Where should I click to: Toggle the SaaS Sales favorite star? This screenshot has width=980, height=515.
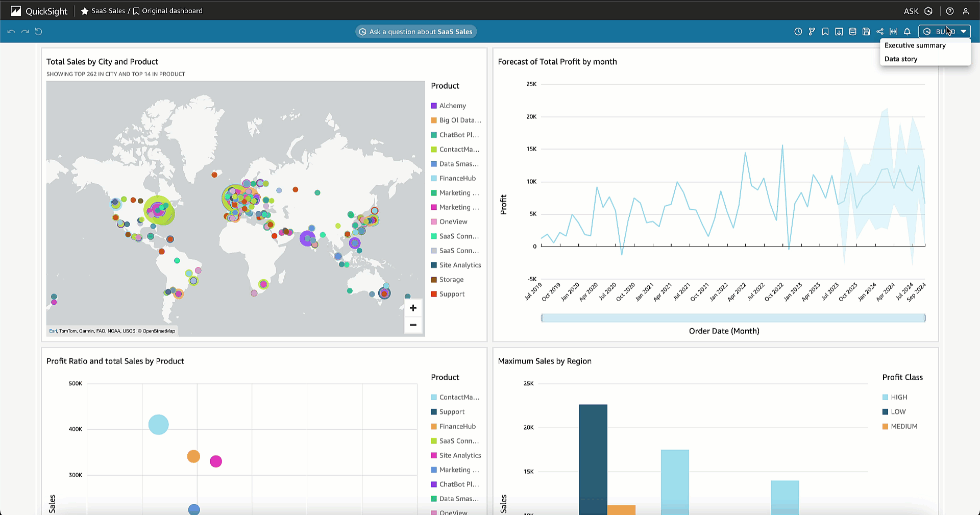(x=85, y=11)
